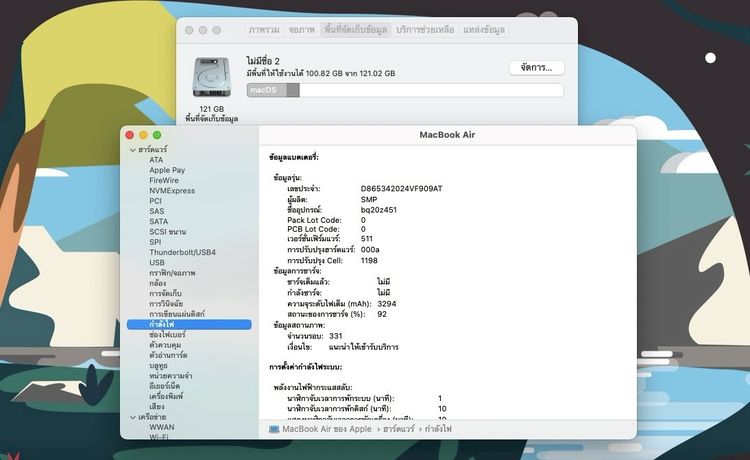The image size is (750, 460).
Task: Select USB in the sidebar
Action: click(157, 263)
